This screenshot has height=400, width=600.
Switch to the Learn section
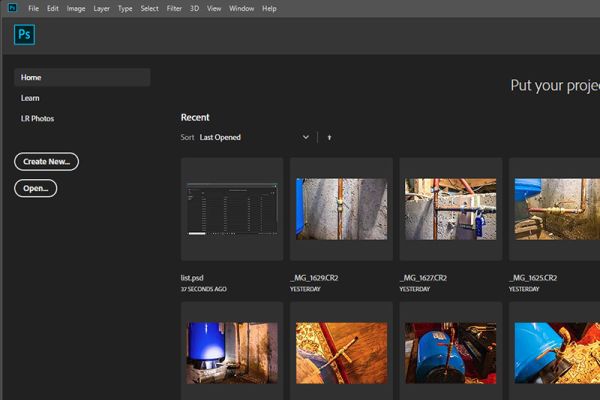point(30,98)
